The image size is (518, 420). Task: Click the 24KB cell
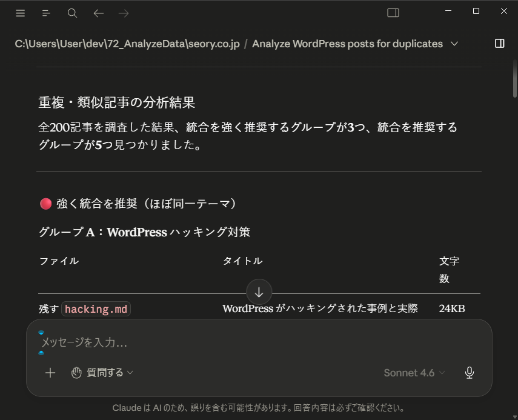tap(452, 308)
